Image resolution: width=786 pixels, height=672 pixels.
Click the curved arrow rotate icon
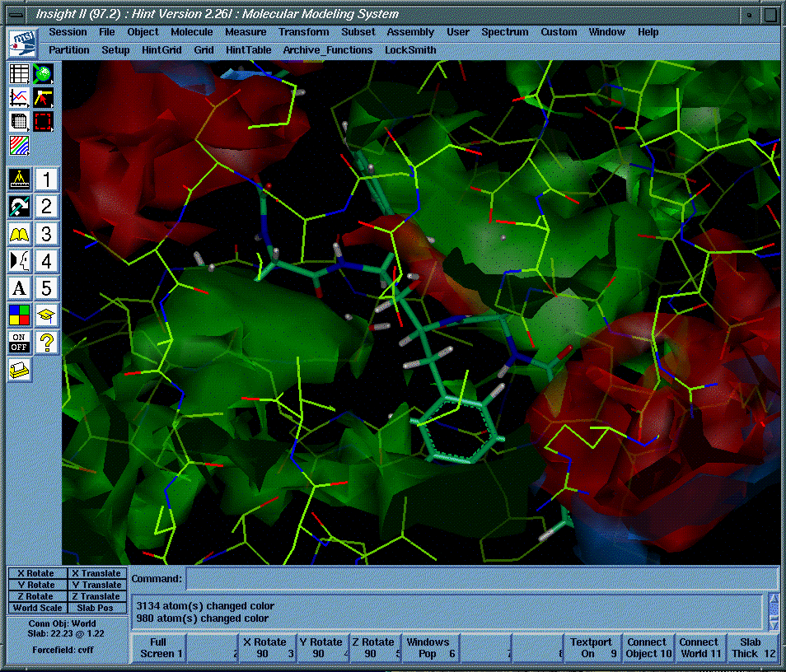click(20, 207)
